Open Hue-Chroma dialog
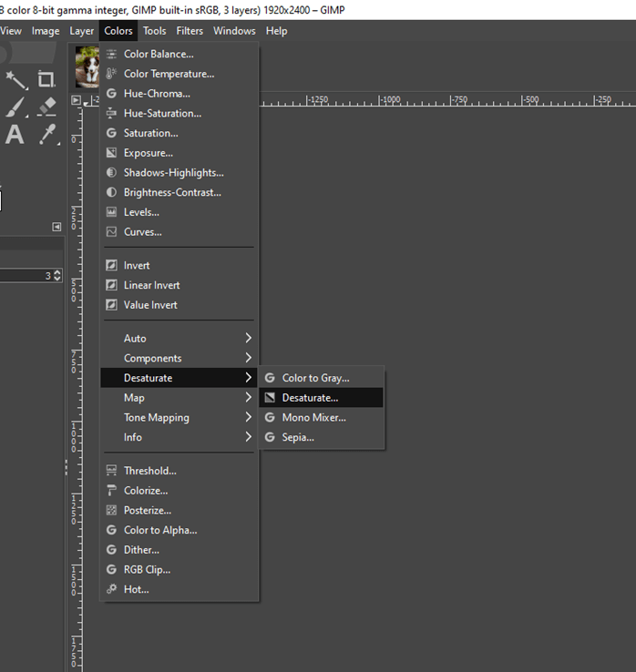Viewport: 636px width, 672px height. click(x=180, y=94)
